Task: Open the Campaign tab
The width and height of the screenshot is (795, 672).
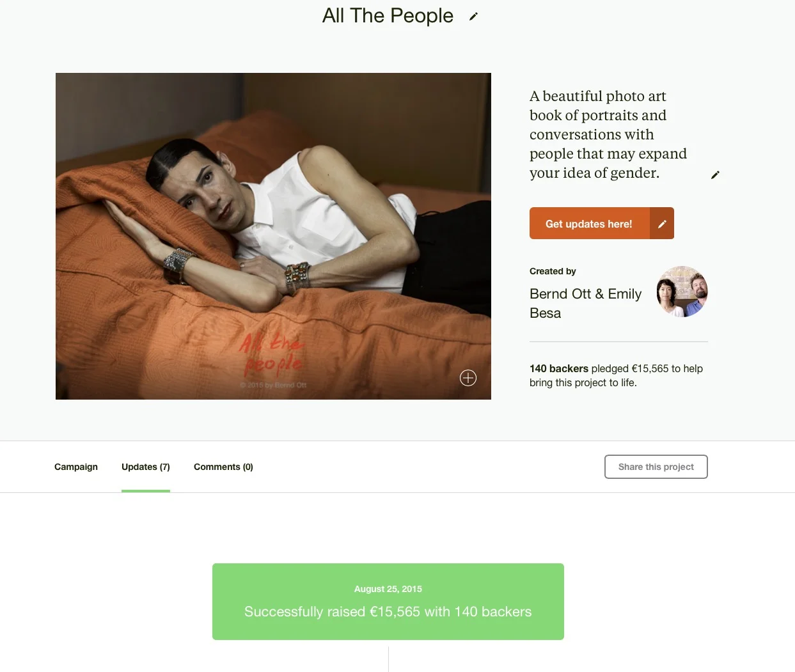Action: coord(76,467)
